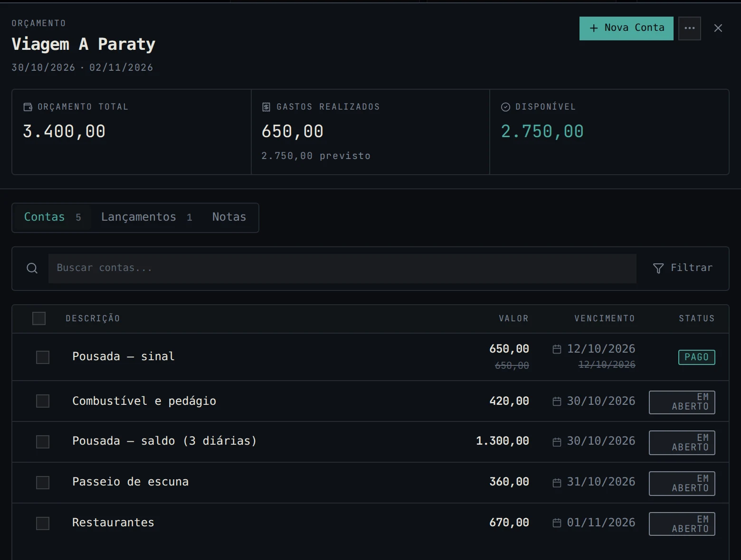
Task: Click the Disponível checkmark icon
Action: (x=505, y=107)
